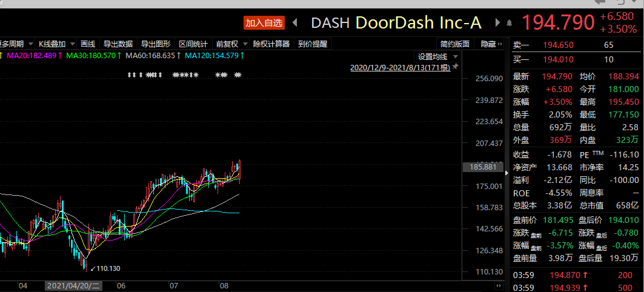Viewport: 644px width, 292px height.
Task: Click the 隐藏 hide button
Action: tap(491, 44)
